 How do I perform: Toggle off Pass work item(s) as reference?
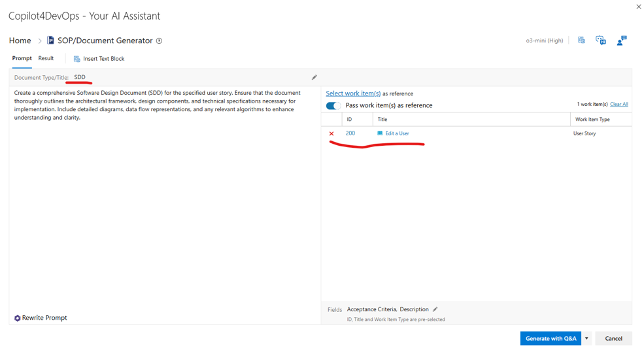point(333,105)
